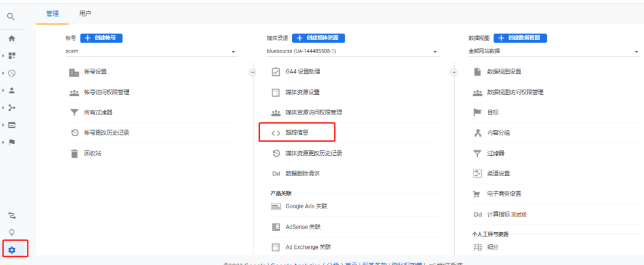Open the account dropdown showing scam
The height and width of the screenshot is (265, 644).
pos(151,51)
